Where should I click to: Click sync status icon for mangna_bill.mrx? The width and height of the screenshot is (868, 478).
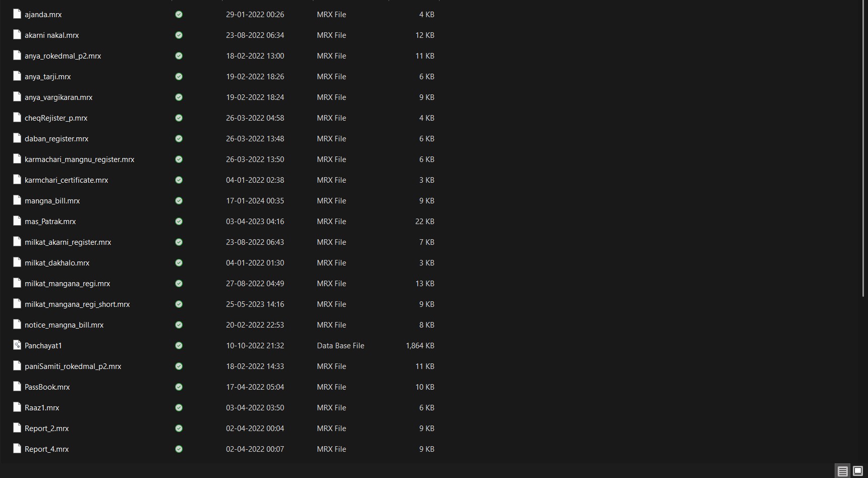tap(179, 201)
